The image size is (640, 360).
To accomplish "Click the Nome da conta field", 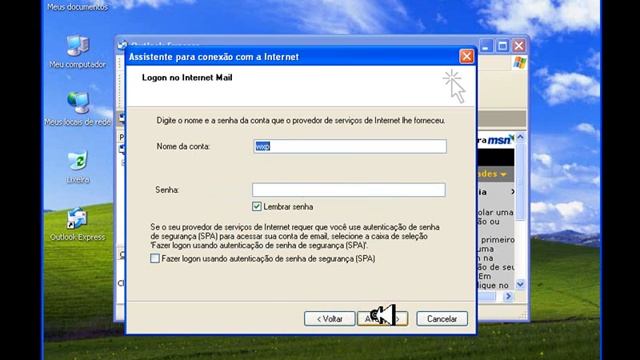I will [350, 146].
